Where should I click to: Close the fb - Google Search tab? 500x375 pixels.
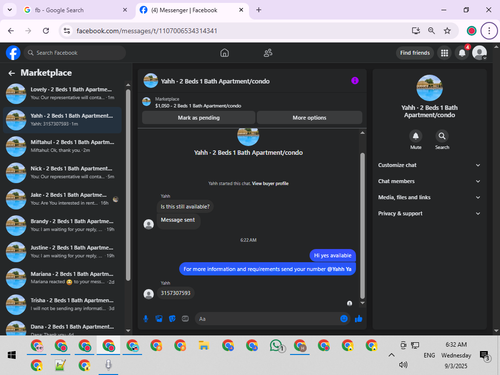[x=125, y=10]
